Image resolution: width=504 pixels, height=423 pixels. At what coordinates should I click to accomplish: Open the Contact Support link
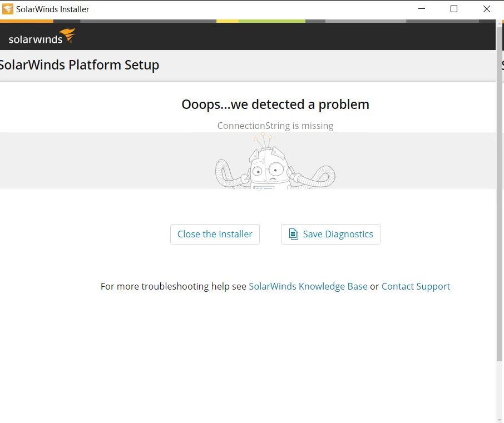pos(416,286)
